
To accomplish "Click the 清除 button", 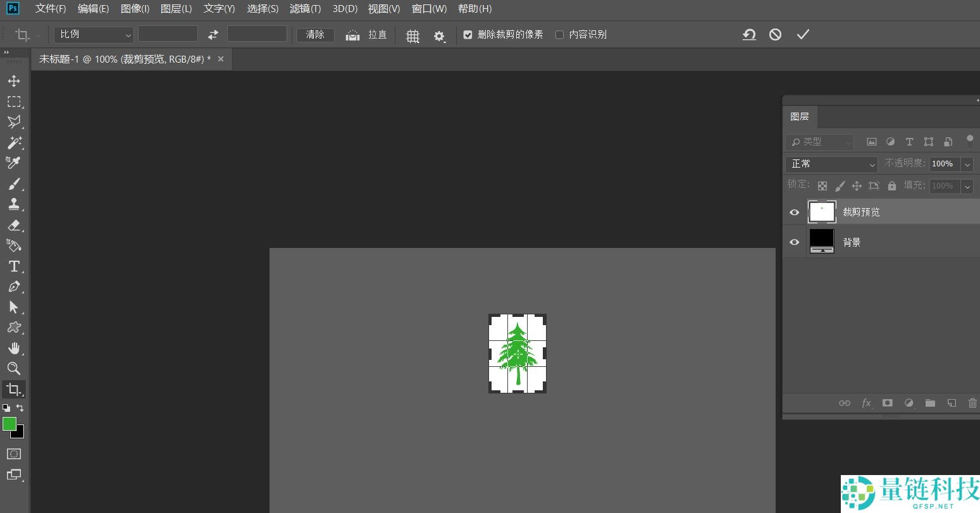I will 315,35.
